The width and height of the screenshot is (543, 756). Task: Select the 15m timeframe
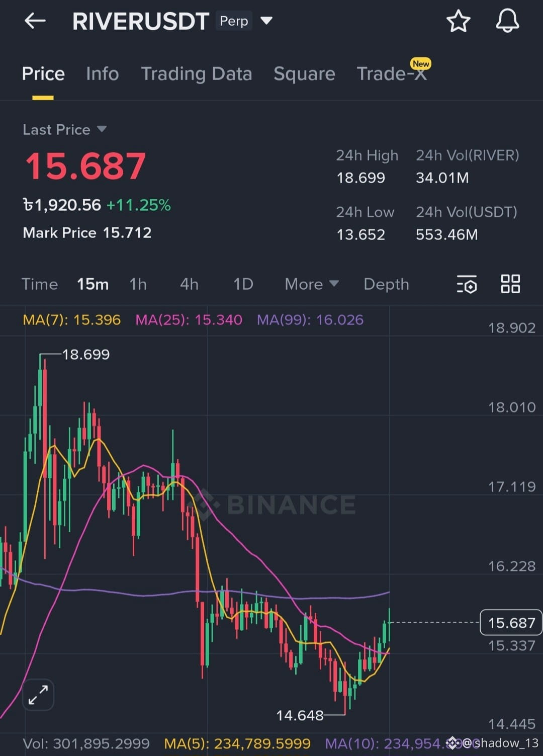(93, 284)
